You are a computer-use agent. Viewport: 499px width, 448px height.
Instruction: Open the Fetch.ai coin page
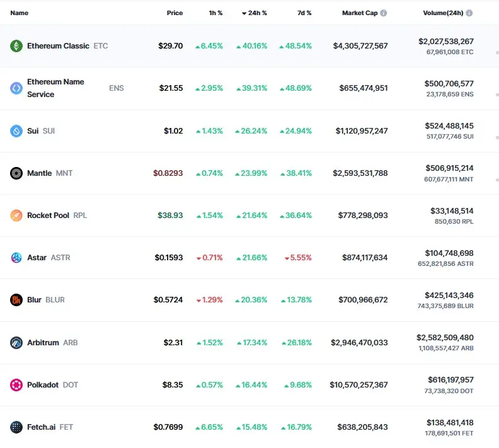pos(42,427)
